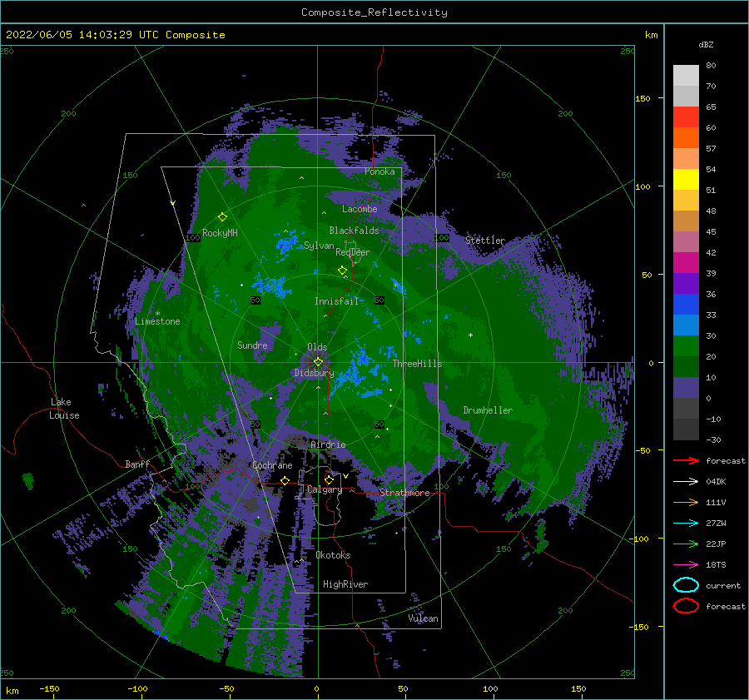Viewport: 749px width, 700px height.
Task: Click the Strathmore label
Action: pyautogui.click(x=404, y=493)
